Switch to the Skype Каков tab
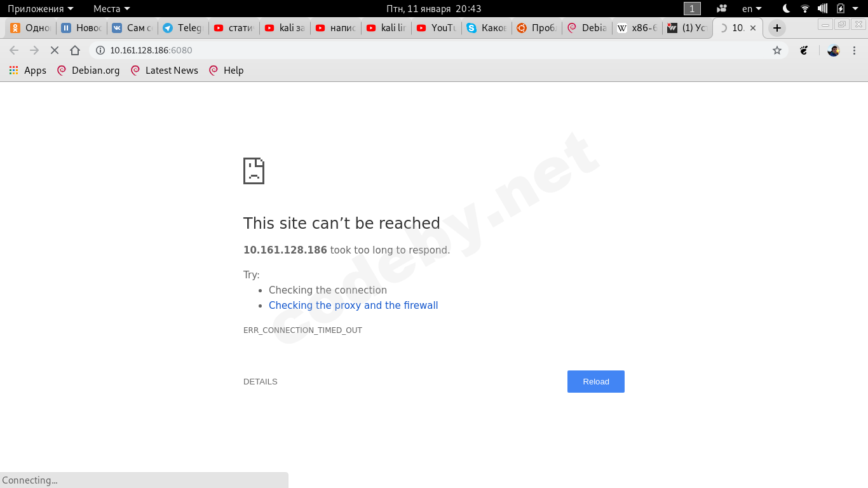Screen dimensions: 868x488 coord(488,28)
